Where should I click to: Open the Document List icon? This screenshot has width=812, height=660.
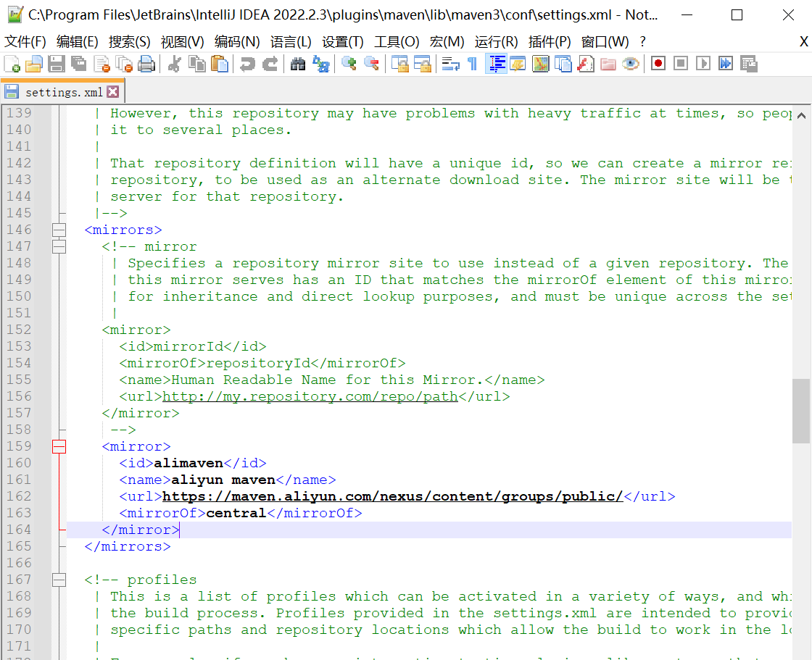point(563,64)
